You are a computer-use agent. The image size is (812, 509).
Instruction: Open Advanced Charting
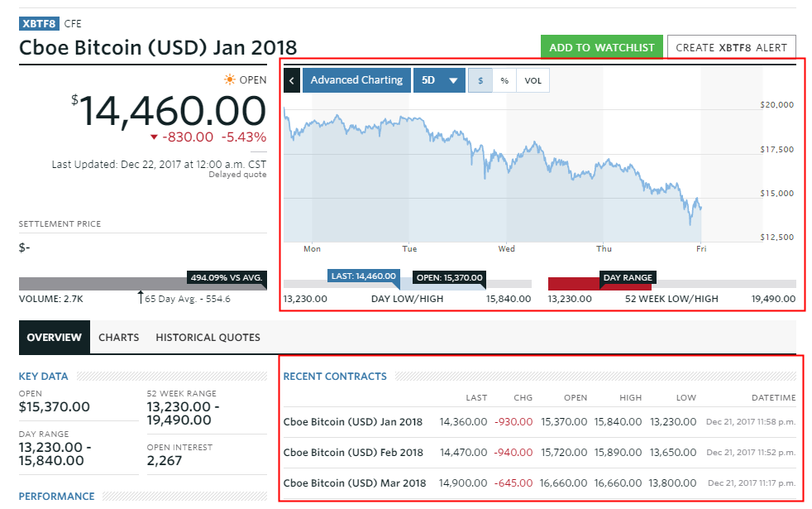[356, 80]
